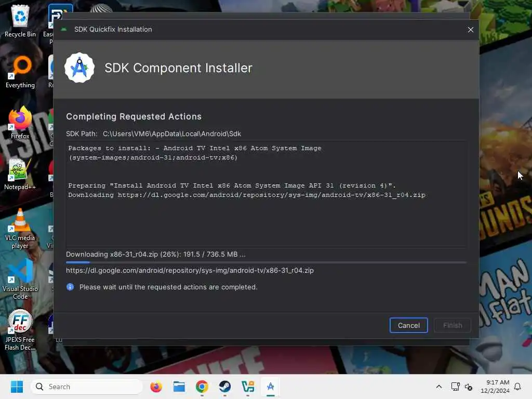Open File Explorer from the taskbar
The width and height of the screenshot is (532, 399).
tap(179, 387)
